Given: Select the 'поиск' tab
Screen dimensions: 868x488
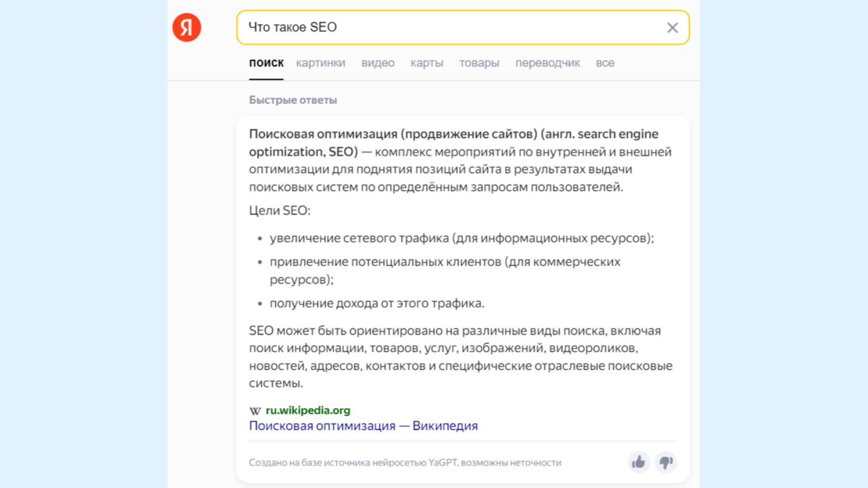Looking at the screenshot, I should pyautogui.click(x=266, y=63).
